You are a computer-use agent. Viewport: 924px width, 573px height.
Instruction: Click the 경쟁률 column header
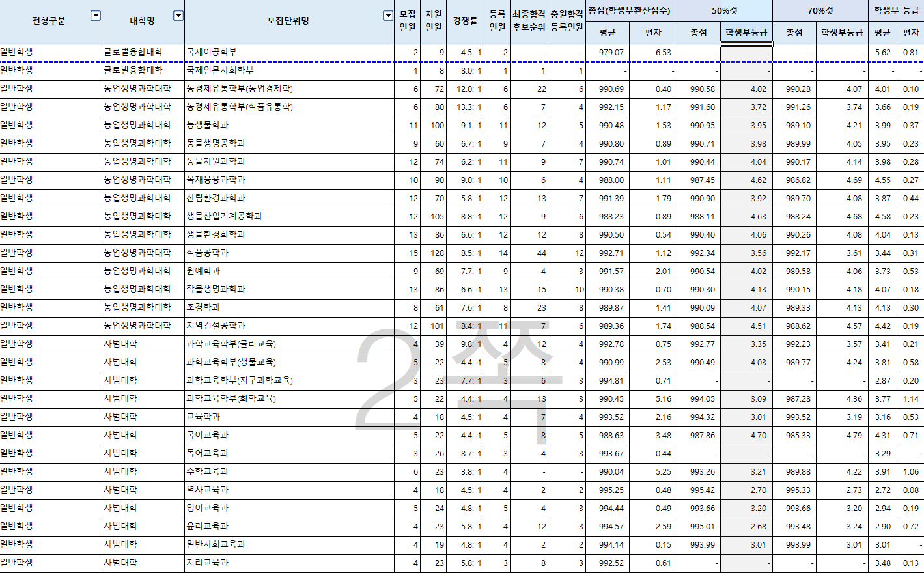pos(465,21)
